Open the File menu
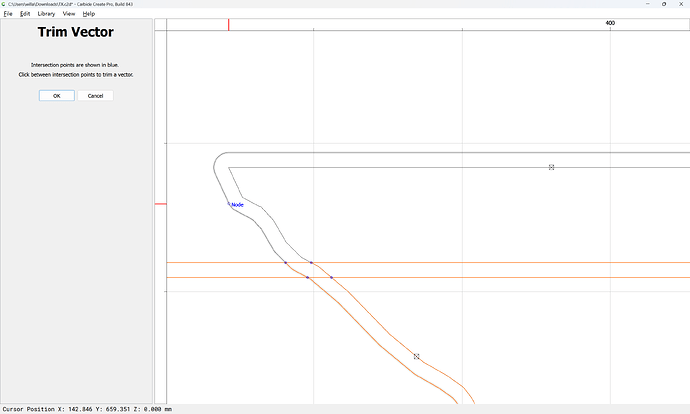Viewport: 690px width, 414px height. (x=8, y=14)
